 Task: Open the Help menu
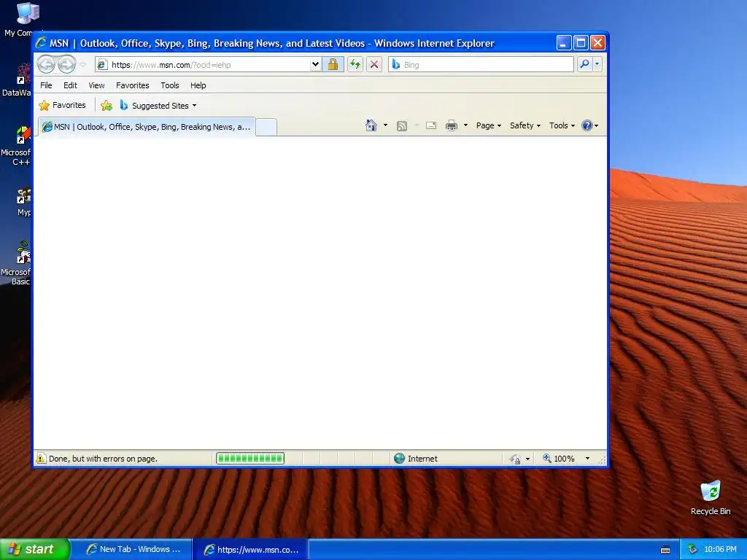198,85
